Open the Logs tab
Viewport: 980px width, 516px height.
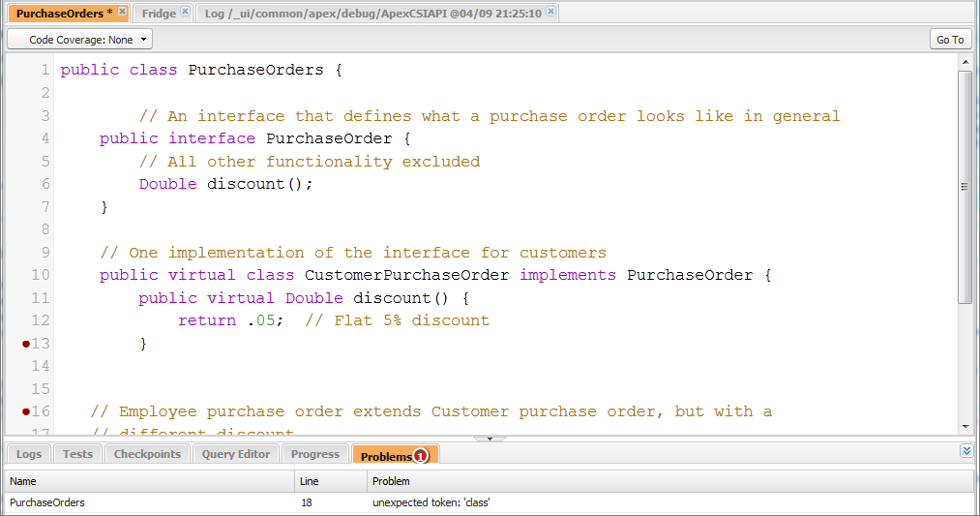pos(29,454)
